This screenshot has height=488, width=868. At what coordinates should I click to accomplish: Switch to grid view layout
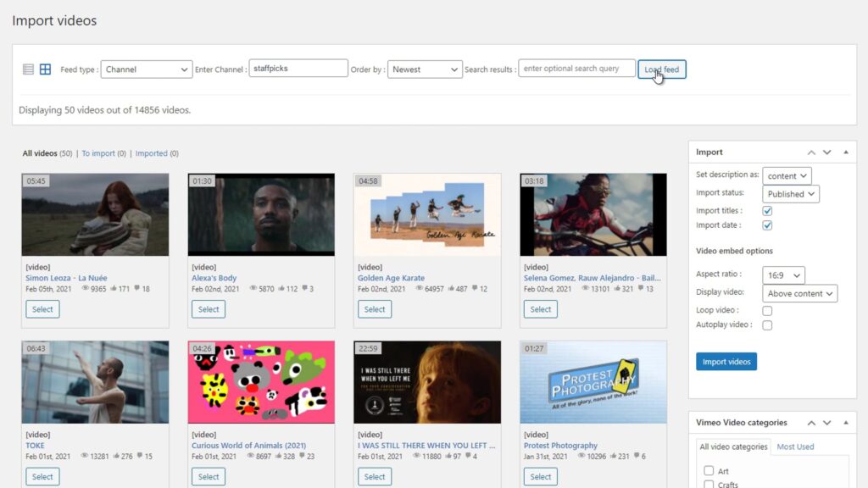point(46,69)
